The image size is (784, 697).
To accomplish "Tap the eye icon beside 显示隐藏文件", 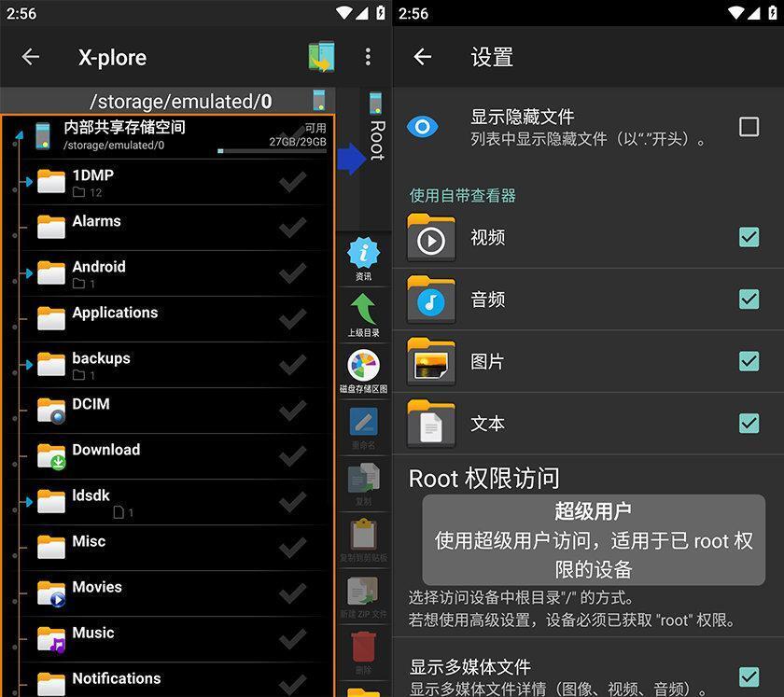I will point(423,127).
